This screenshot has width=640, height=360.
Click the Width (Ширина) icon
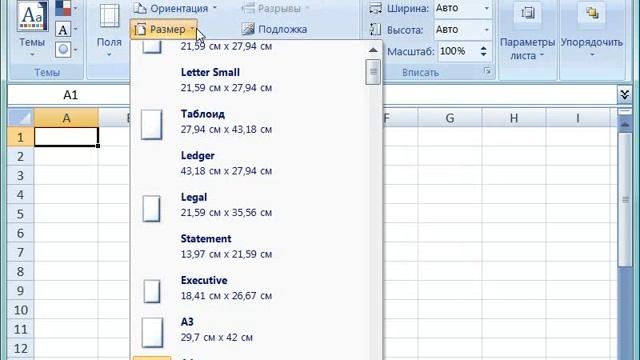pyautogui.click(x=375, y=8)
